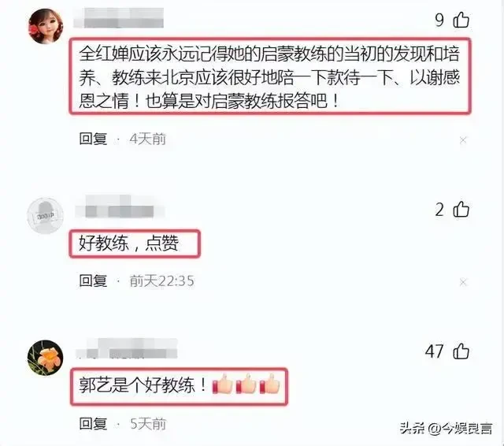The image size is (504, 446).
Task: Reply to the 好教练，点赞 comment
Action: 93,281
